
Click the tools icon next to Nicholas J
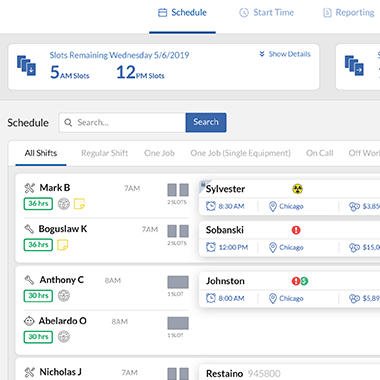[29, 372]
